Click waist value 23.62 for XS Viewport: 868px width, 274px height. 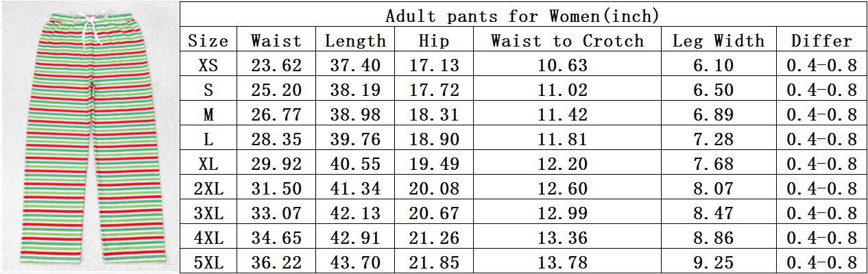point(276,66)
